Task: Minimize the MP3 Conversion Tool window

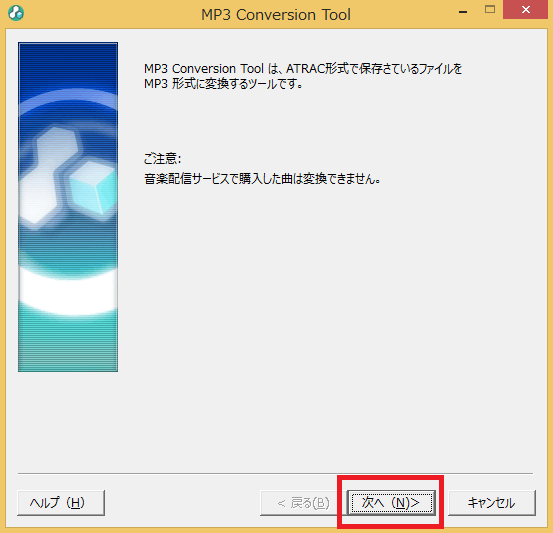Action: 463,12
